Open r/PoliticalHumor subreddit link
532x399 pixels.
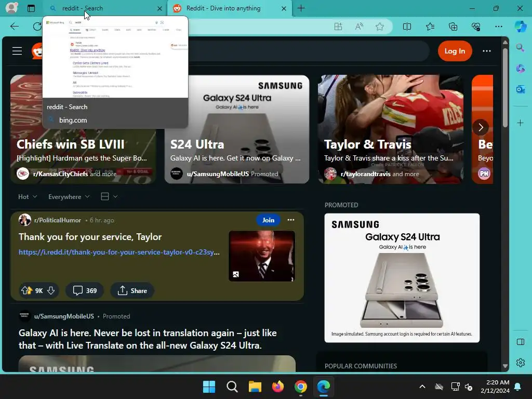pos(57,220)
